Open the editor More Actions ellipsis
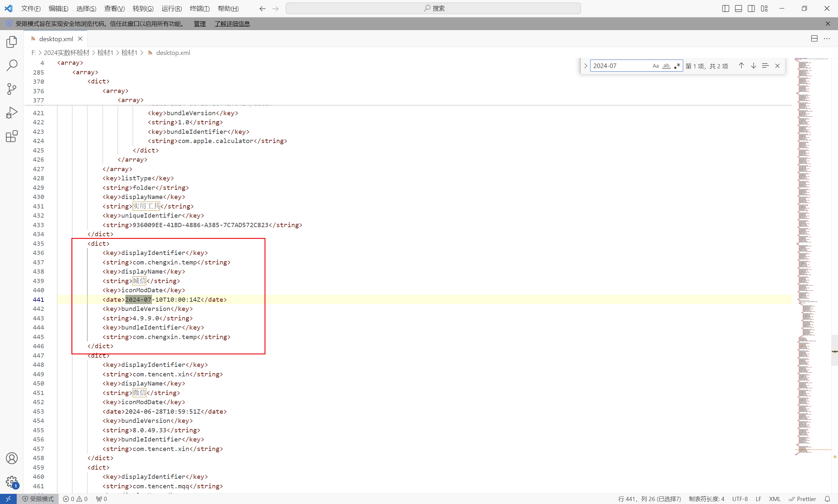This screenshot has width=838, height=504. [827, 39]
